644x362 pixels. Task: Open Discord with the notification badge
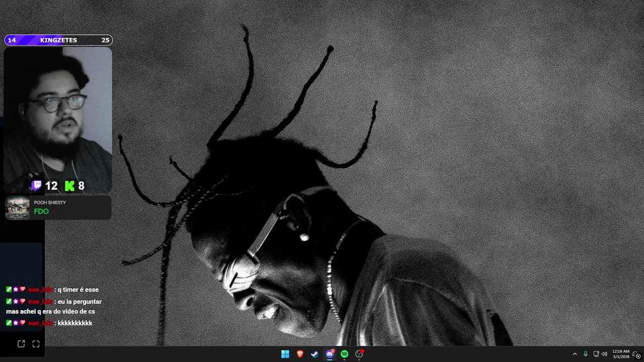pos(330,354)
